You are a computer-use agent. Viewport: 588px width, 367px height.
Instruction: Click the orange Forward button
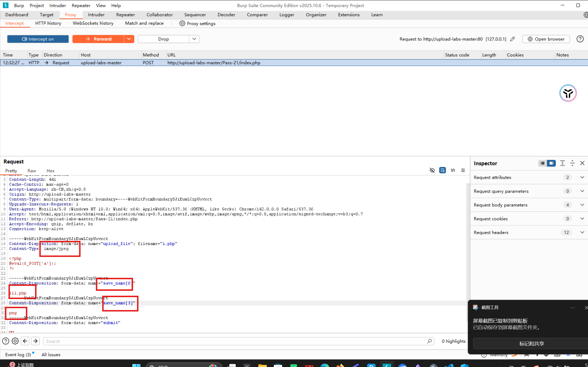98,39
